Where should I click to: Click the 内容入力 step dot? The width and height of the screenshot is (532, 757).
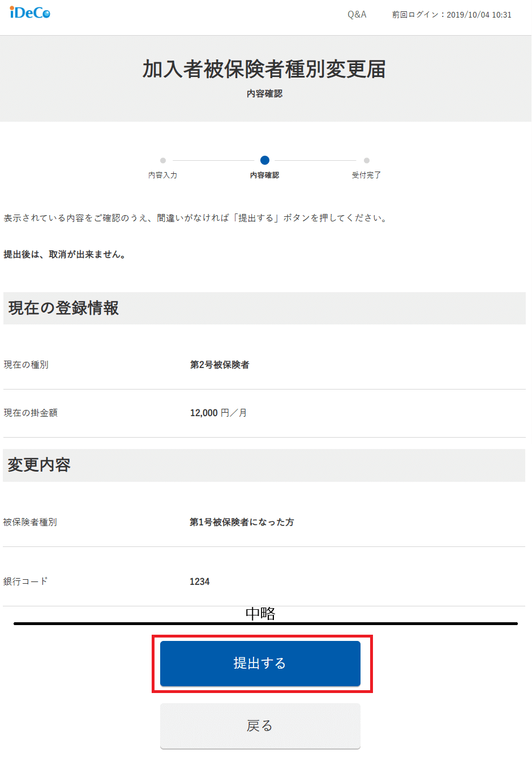click(x=163, y=161)
